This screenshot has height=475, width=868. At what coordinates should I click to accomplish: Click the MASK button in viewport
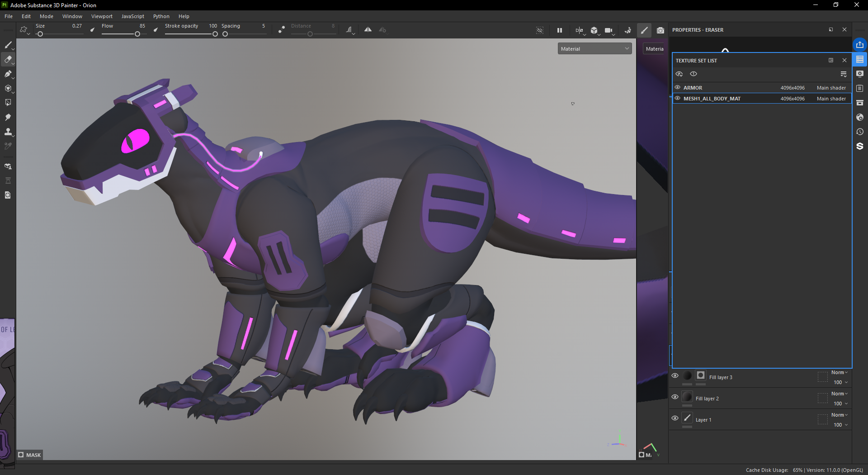tap(30, 455)
